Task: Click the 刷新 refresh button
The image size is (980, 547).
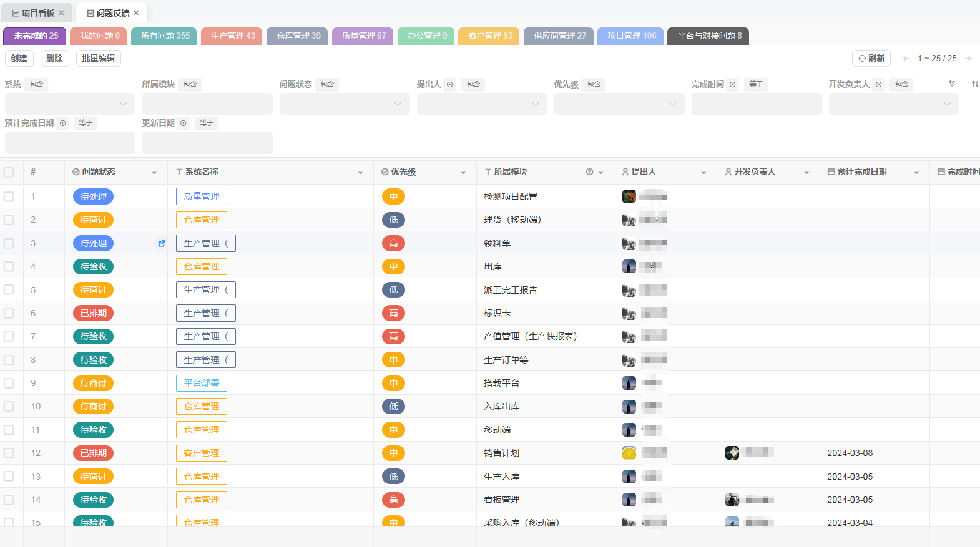Action: pyautogui.click(x=871, y=59)
